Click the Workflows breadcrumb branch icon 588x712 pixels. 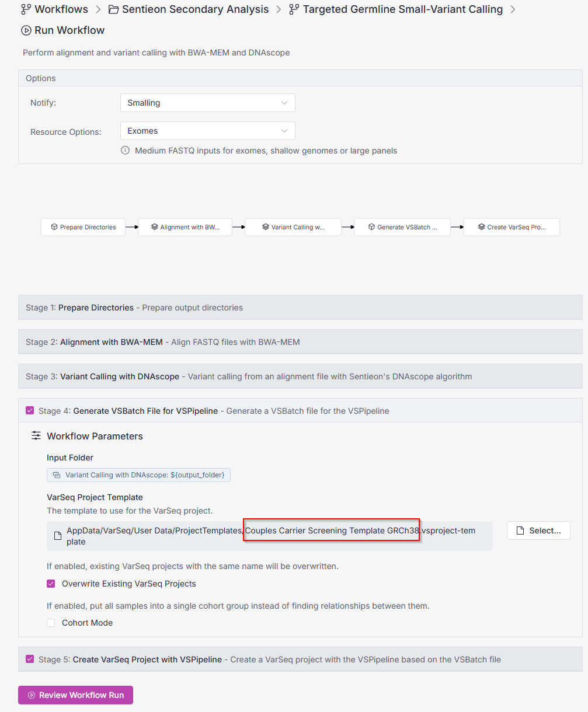[x=26, y=9]
